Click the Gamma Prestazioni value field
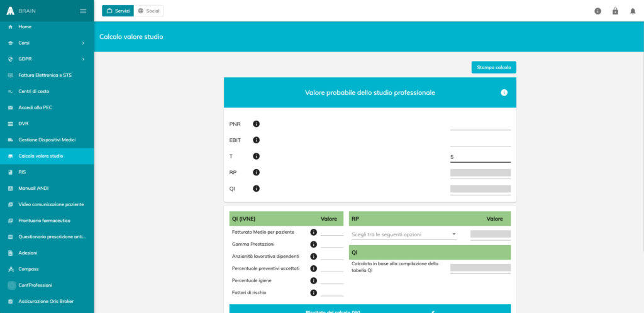 pyautogui.click(x=331, y=244)
